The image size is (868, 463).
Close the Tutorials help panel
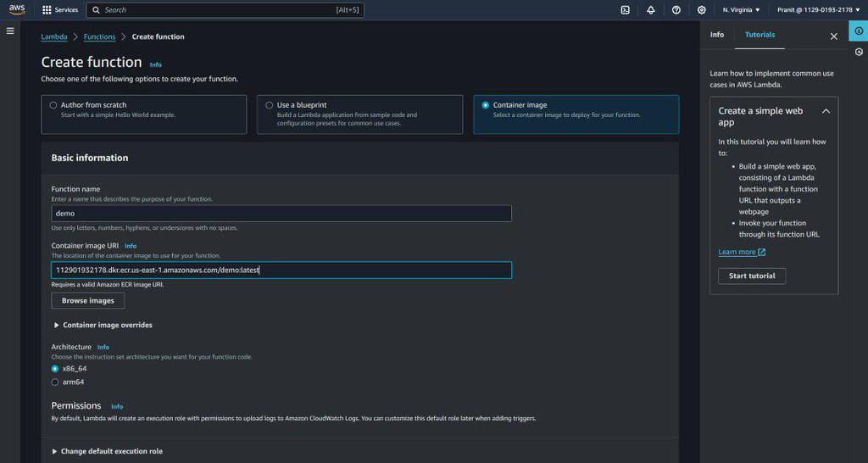coord(834,36)
